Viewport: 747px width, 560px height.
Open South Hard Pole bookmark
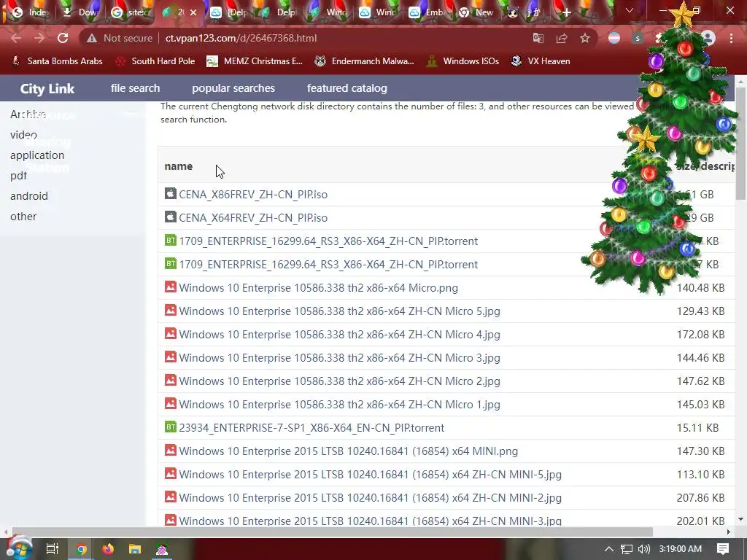click(156, 61)
